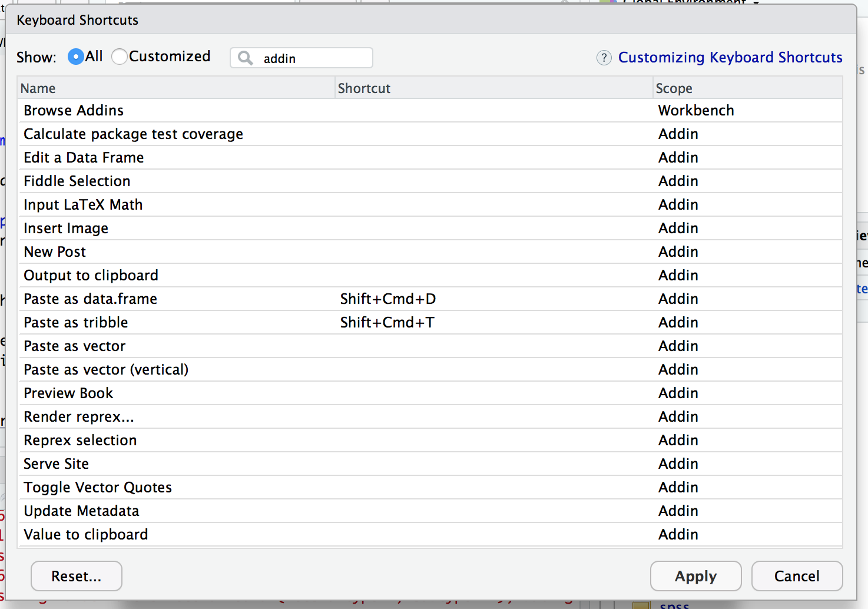This screenshot has width=868, height=609.
Task: Select the Render reprex... entry
Action: pyautogui.click(x=79, y=417)
